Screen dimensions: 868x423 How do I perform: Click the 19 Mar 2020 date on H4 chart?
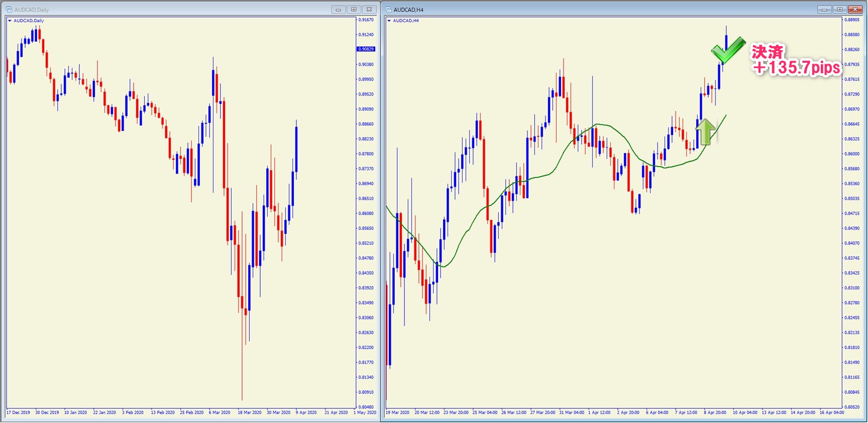[x=398, y=412]
